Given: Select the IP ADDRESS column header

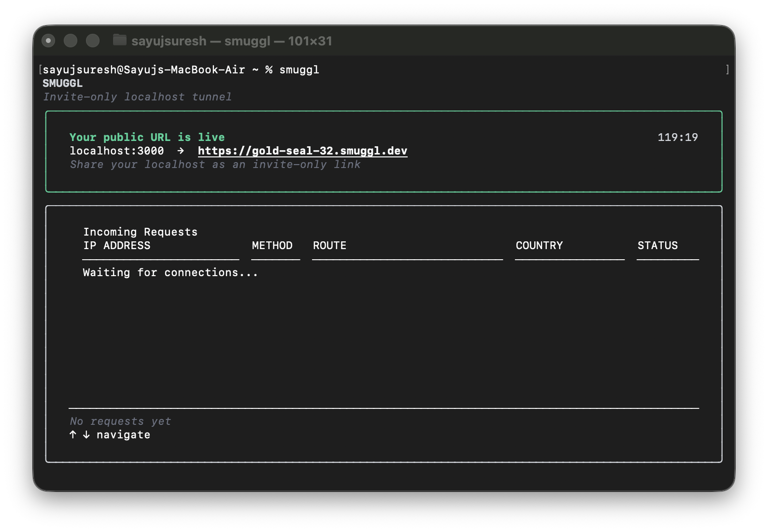Looking at the screenshot, I should point(116,245).
